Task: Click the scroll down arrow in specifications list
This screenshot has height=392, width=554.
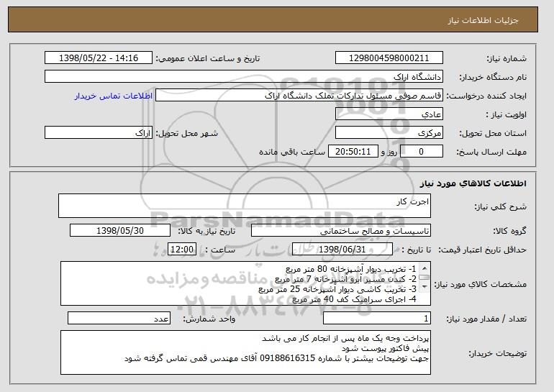Action: coord(424,286)
